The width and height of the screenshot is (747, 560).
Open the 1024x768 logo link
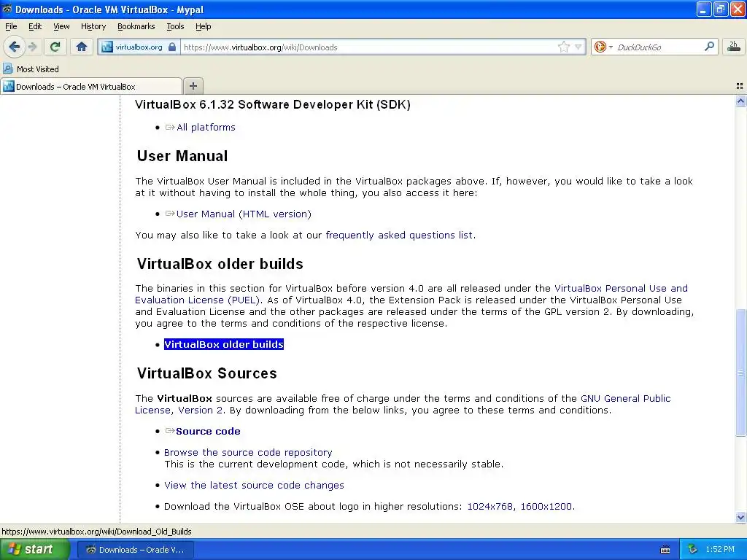click(x=489, y=506)
